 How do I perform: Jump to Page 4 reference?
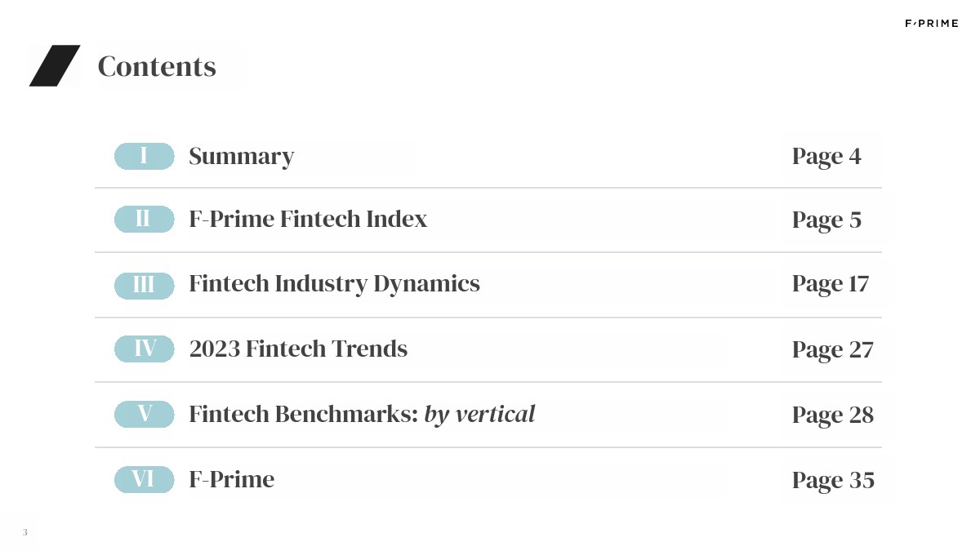pos(826,156)
